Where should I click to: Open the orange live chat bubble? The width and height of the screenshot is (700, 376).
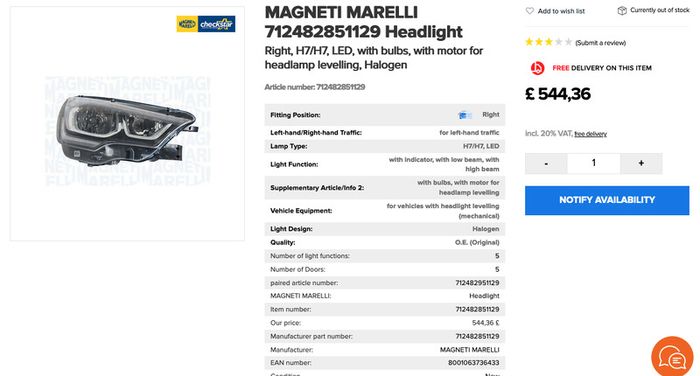coord(672,357)
